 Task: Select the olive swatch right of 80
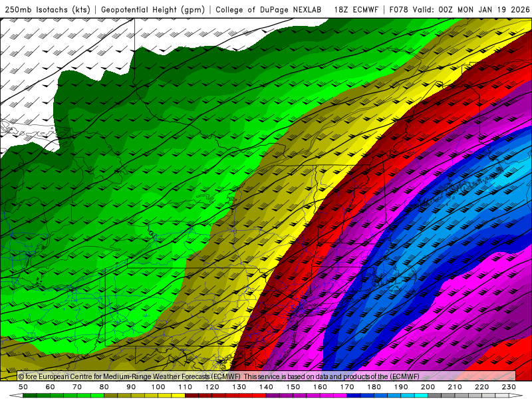tap(110, 396)
